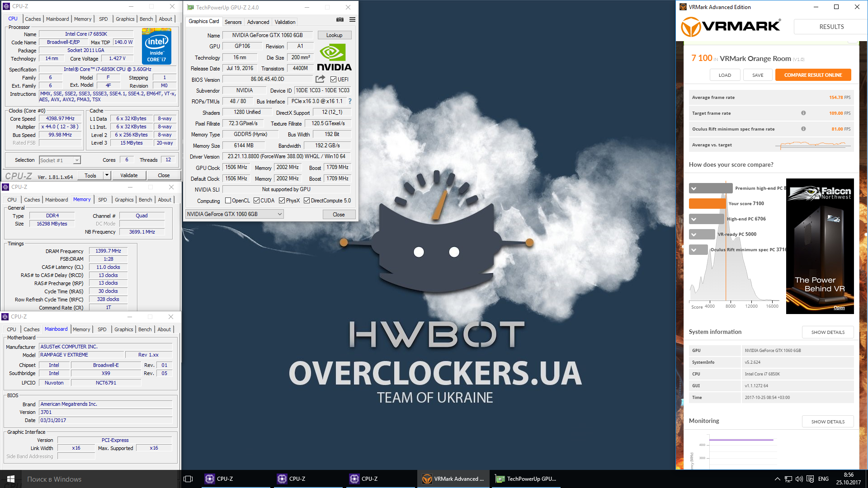Click the BIOS share/export icon in GPU-Z
The width and height of the screenshot is (868, 488).
click(320, 79)
